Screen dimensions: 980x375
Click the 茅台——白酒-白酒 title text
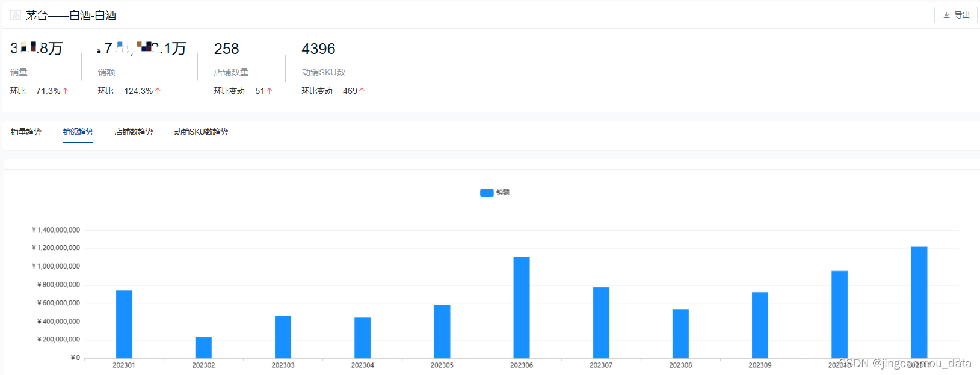point(71,16)
